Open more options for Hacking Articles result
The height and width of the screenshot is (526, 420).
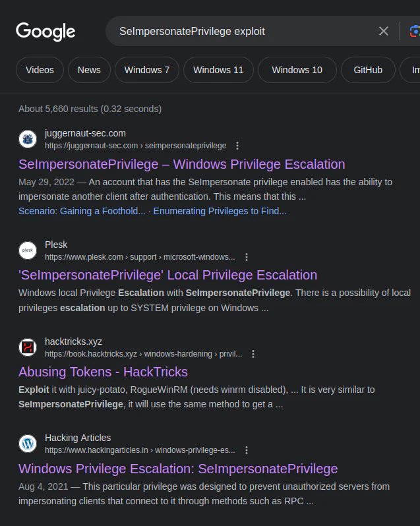(x=247, y=450)
